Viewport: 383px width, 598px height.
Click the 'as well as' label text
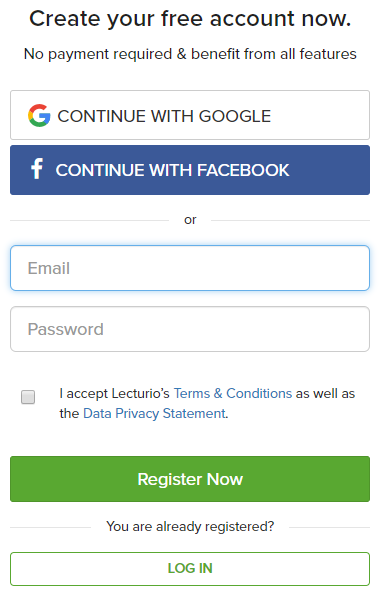[325, 393]
